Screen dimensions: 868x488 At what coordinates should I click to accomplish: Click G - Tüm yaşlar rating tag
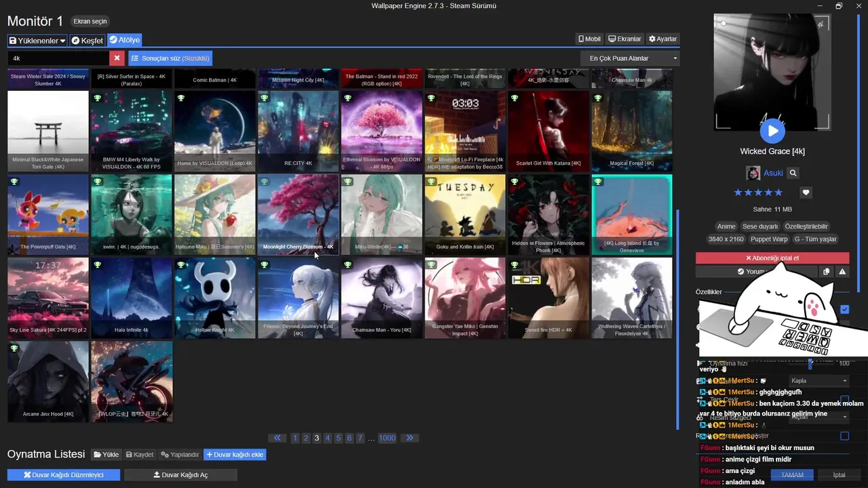(x=815, y=239)
